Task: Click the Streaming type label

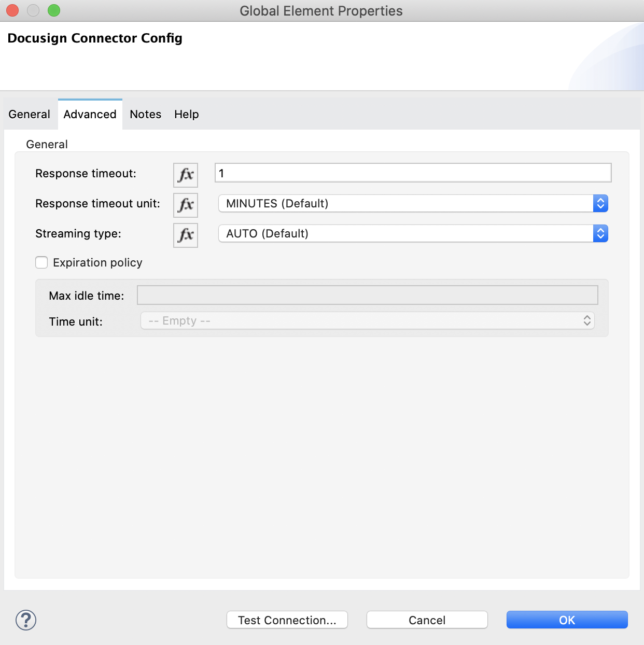Action: pyautogui.click(x=78, y=234)
